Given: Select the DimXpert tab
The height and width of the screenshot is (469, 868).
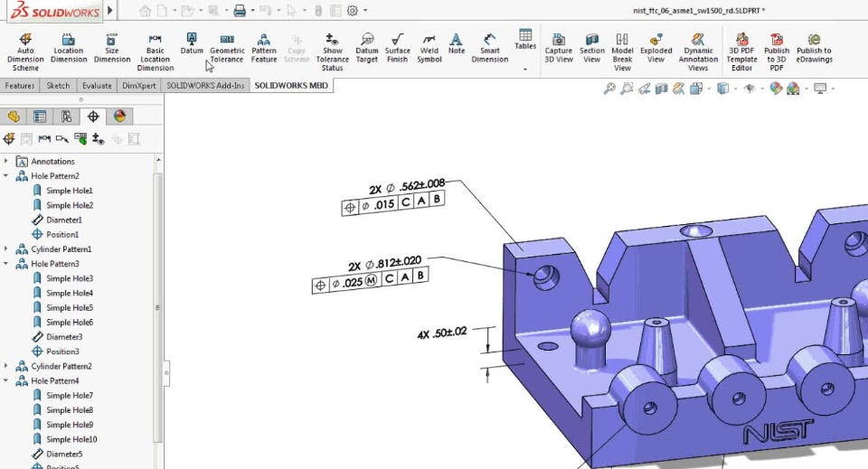Looking at the screenshot, I should coord(139,86).
